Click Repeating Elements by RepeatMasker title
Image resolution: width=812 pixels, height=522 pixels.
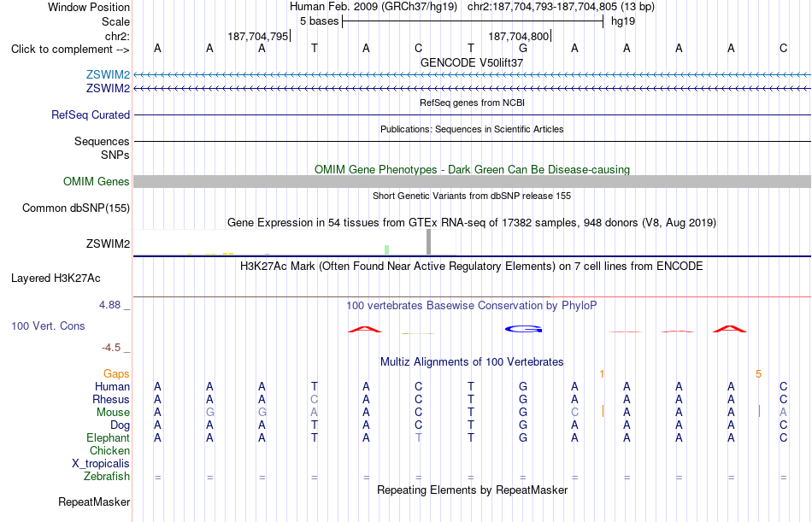coord(472,490)
